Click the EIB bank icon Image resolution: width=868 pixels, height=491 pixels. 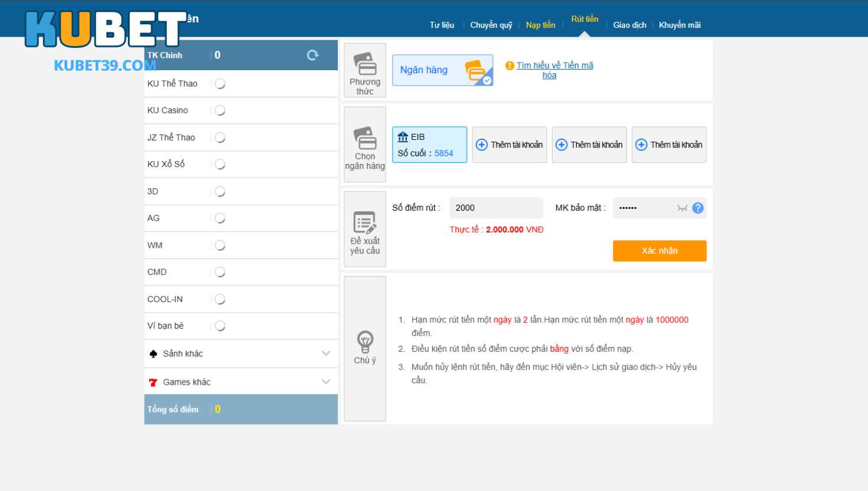pyautogui.click(x=403, y=136)
